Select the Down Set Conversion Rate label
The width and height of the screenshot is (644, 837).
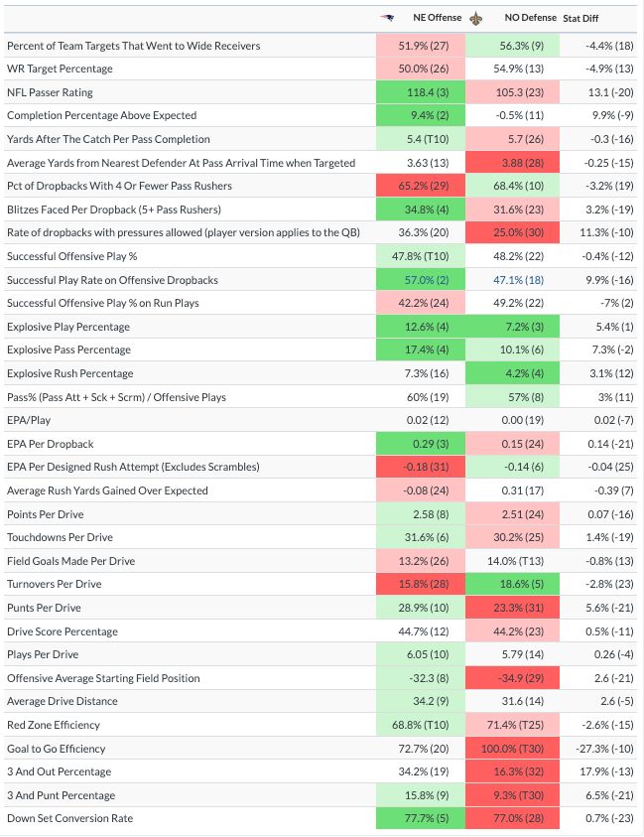point(69,818)
